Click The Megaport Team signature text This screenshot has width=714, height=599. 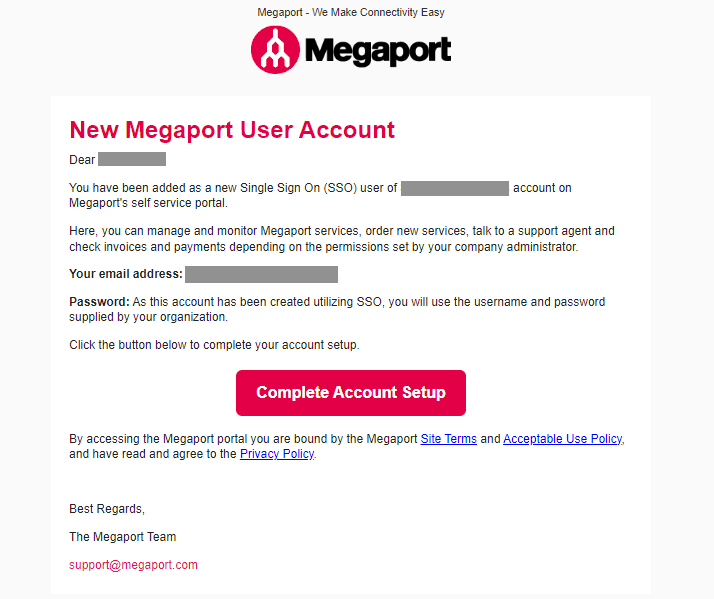coord(122,537)
